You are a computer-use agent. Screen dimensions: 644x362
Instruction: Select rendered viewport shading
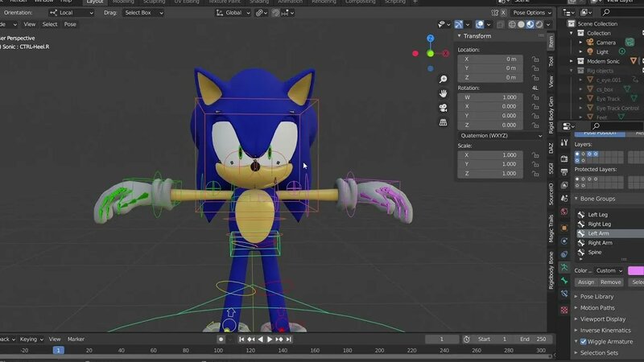pos(539,25)
